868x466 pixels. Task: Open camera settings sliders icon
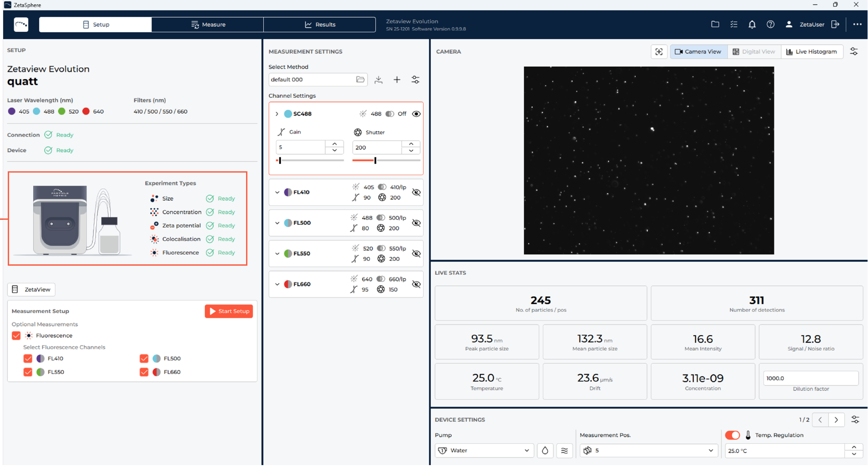pos(853,52)
